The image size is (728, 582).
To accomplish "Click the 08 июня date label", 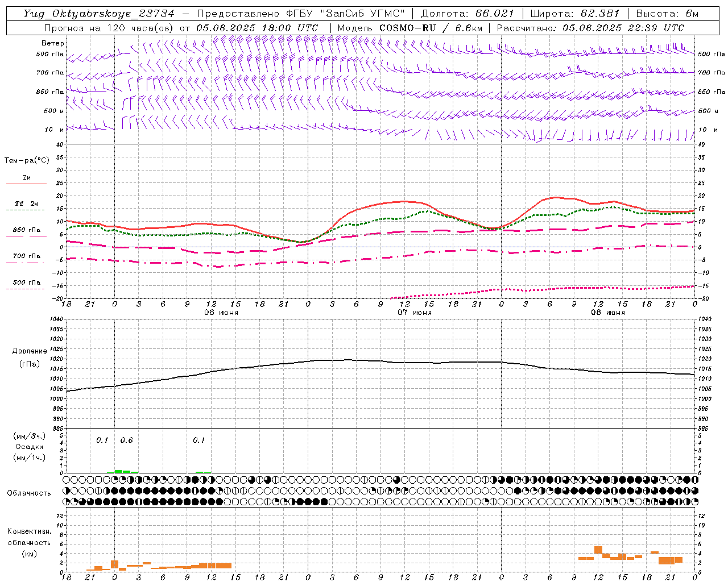I will [608, 313].
